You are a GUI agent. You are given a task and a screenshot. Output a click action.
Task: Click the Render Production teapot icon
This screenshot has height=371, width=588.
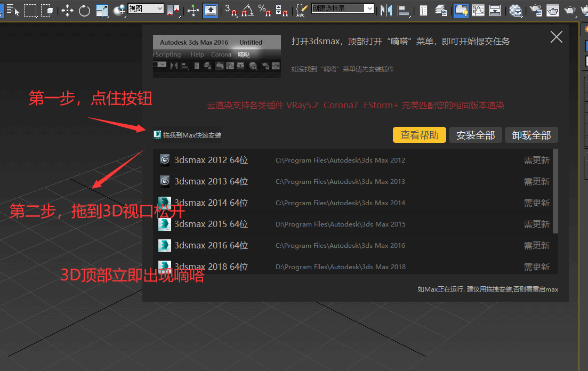point(570,10)
